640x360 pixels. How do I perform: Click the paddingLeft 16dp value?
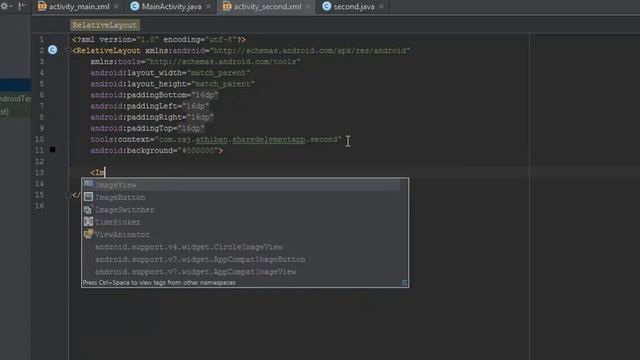[196, 106]
